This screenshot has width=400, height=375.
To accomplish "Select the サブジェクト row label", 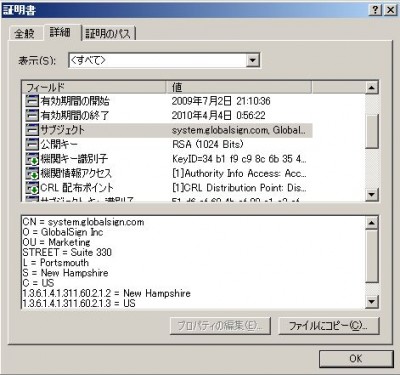I will click(62, 130).
